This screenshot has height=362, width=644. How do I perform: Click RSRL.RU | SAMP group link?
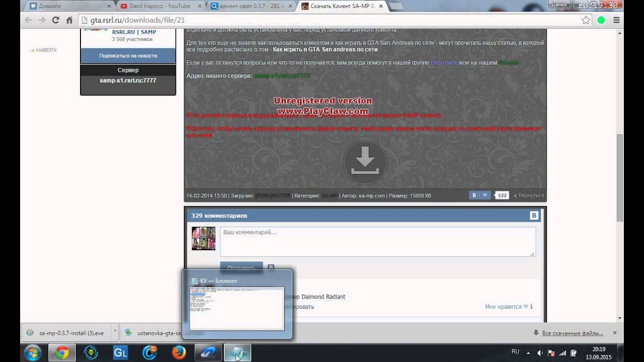(x=134, y=32)
